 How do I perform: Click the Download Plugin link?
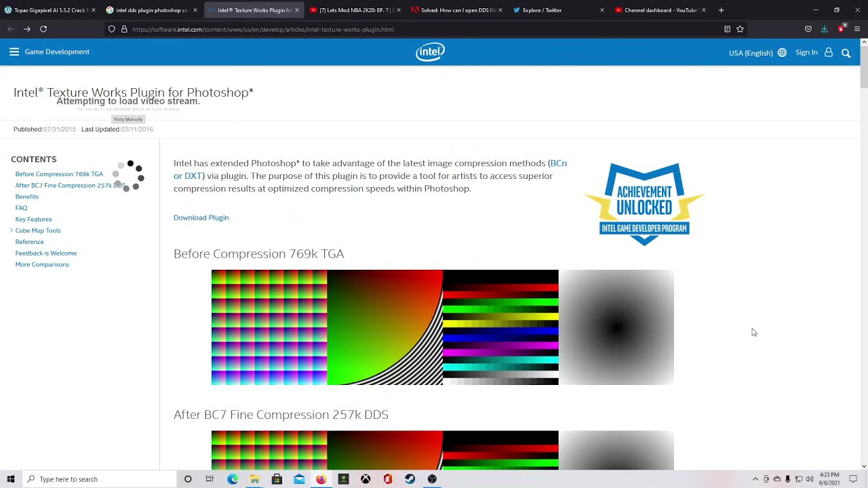201,218
